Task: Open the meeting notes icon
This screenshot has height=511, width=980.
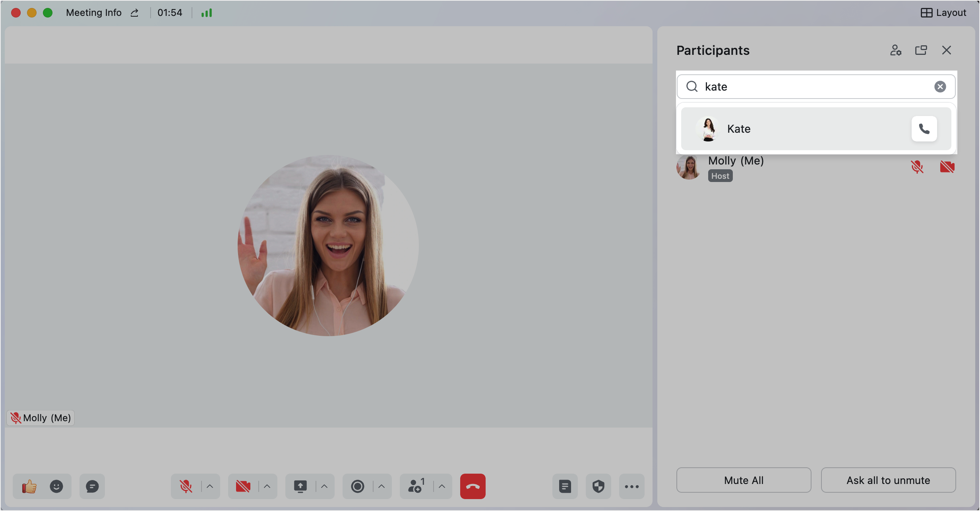Action: click(x=565, y=486)
